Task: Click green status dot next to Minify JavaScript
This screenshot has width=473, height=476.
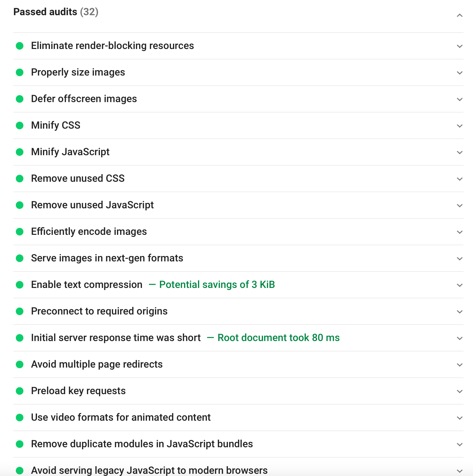Action: pos(20,152)
